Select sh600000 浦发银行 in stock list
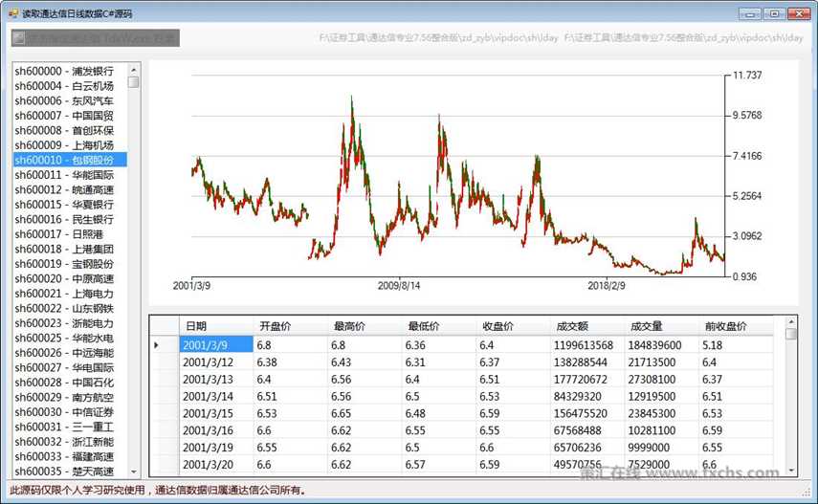 click(x=64, y=72)
